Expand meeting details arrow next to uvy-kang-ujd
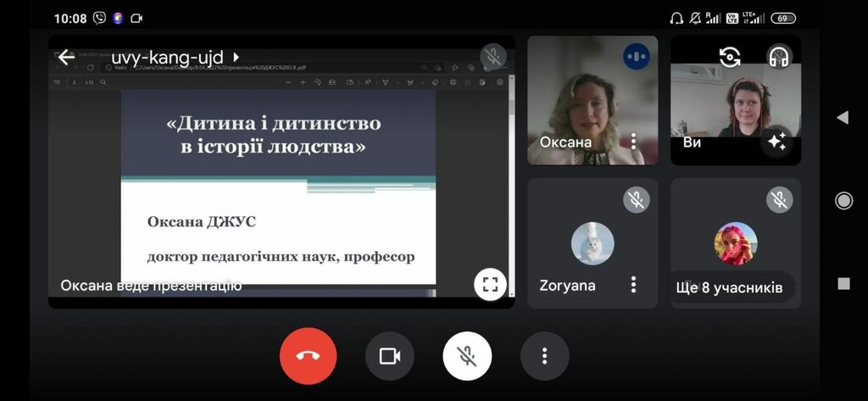Screen dimensions: 868x401 tap(236, 57)
